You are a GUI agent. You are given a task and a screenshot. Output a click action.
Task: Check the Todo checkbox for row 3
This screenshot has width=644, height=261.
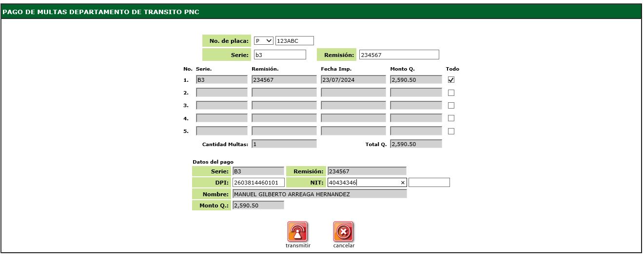click(x=451, y=105)
